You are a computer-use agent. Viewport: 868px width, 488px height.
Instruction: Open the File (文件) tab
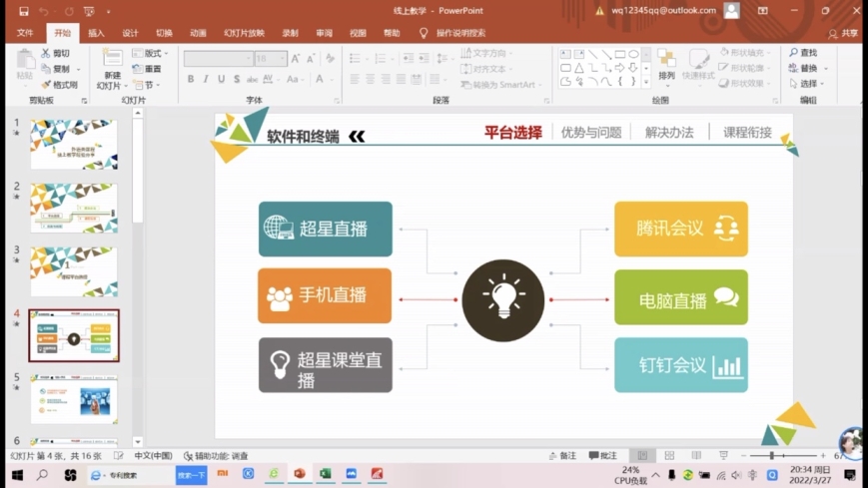25,33
